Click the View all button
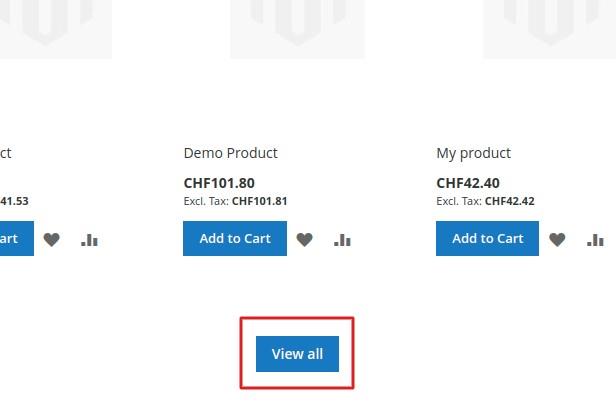This screenshot has height=410, width=616. [297, 354]
